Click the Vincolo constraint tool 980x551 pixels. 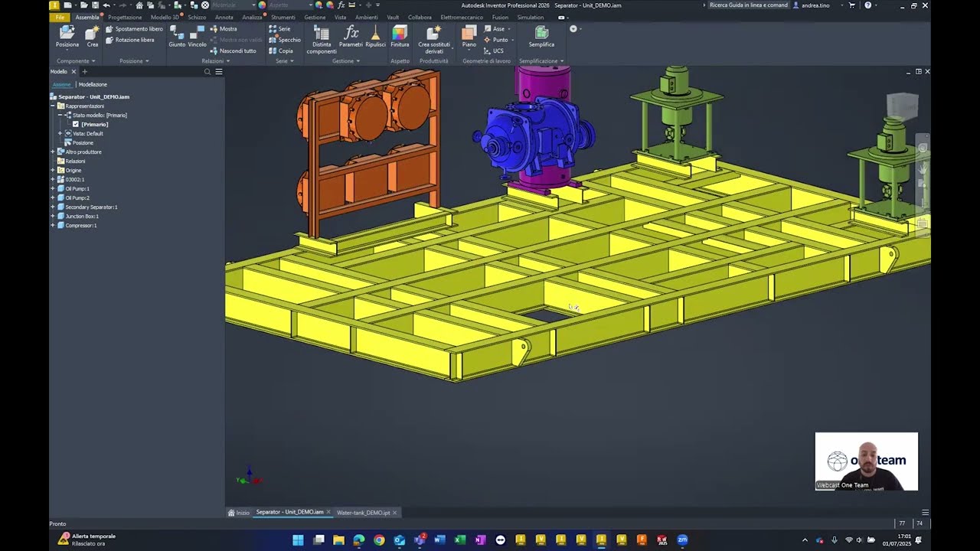[198, 36]
